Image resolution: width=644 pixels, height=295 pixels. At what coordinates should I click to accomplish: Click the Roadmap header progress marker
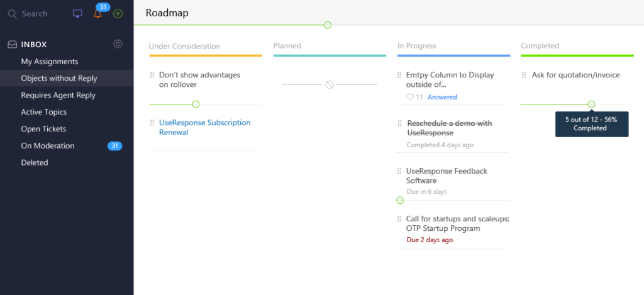[327, 25]
